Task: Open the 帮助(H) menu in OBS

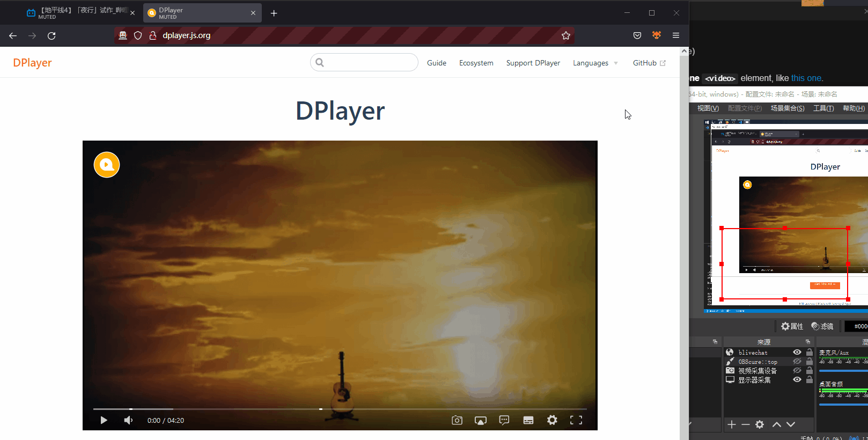Action: coord(854,108)
